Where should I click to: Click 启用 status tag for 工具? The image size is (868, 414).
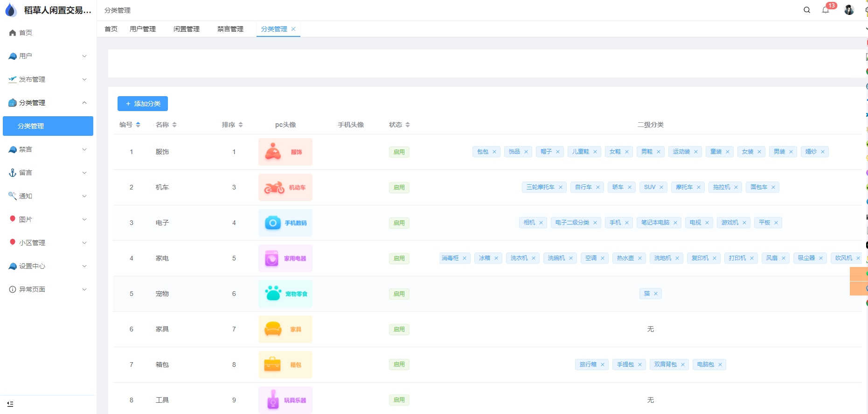[399, 400]
